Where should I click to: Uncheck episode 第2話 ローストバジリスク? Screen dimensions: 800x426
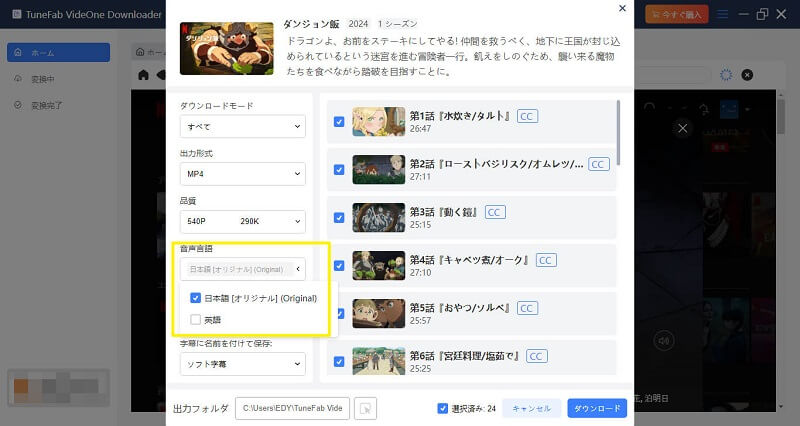tap(339, 170)
